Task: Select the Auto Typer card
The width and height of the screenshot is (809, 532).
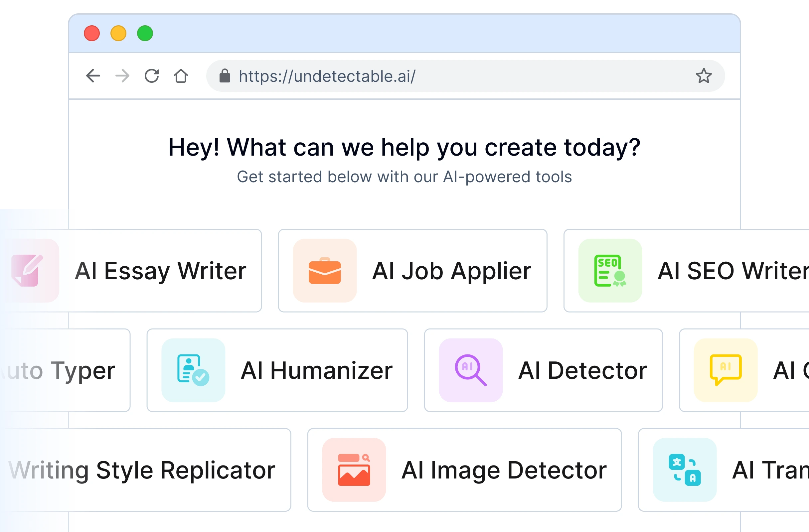Action: tap(68, 370)
